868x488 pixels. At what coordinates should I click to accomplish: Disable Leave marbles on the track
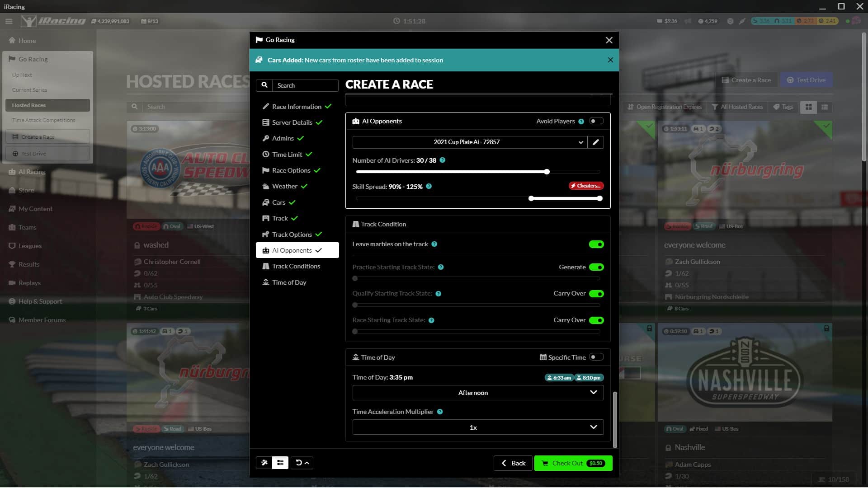[x=596, y=244]
